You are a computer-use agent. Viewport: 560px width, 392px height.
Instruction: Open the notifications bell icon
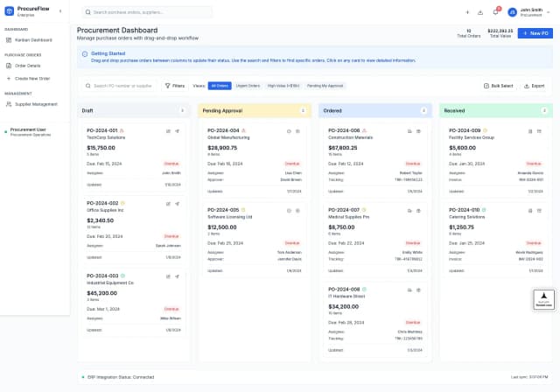pyautogui.click(x=495, y=12)
